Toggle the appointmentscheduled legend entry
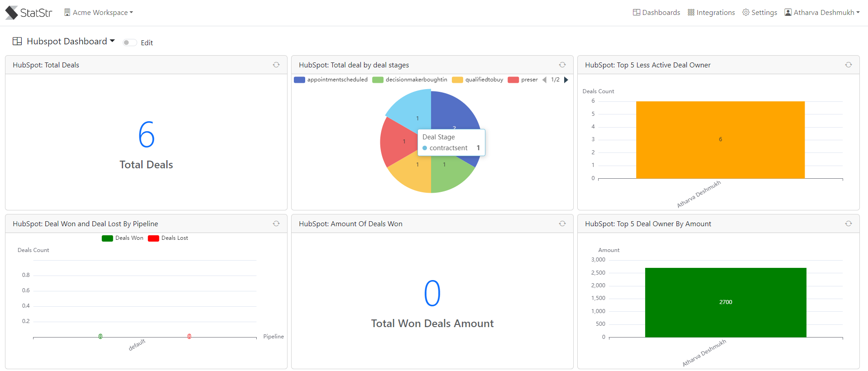 (331, 80)
